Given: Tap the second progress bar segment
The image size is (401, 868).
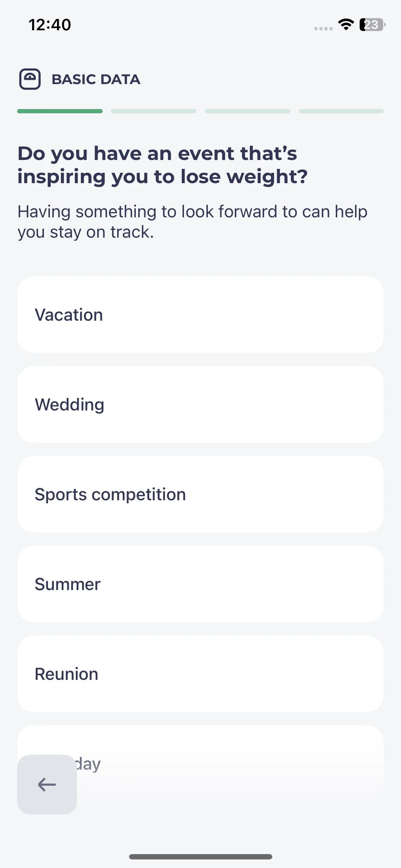Looking at the screenshot, I should tap(154, 111).
